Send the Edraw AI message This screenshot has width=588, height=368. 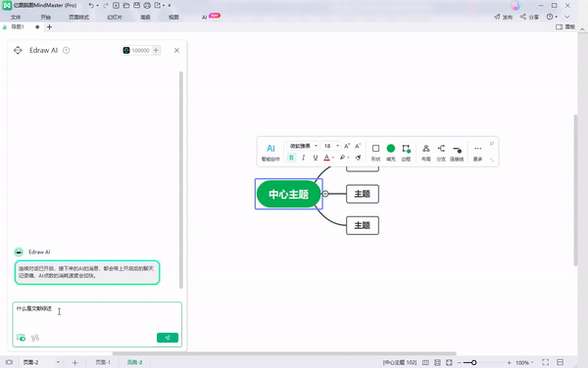[x=168, y=338]
